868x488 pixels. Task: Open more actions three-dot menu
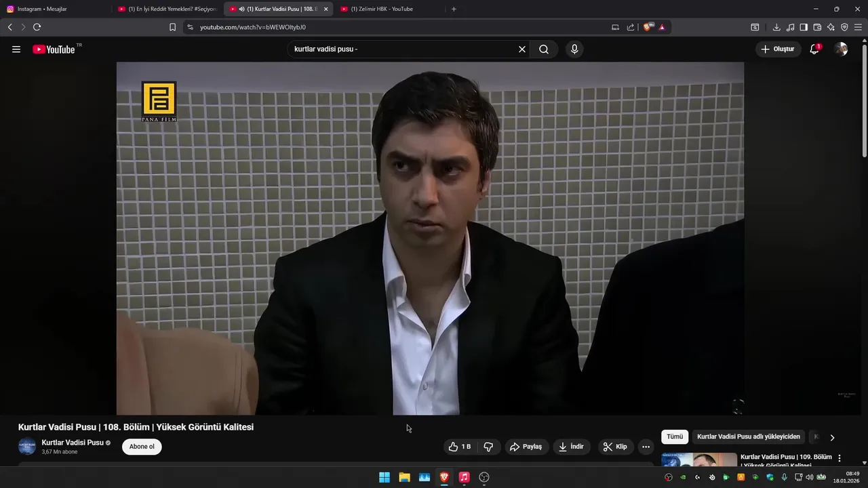646,447
